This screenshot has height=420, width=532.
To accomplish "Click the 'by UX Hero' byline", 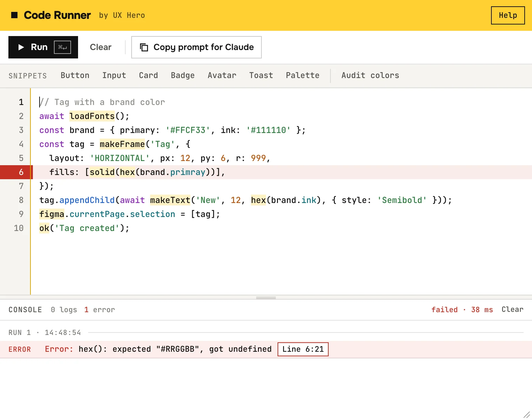I will coord(122,15).
